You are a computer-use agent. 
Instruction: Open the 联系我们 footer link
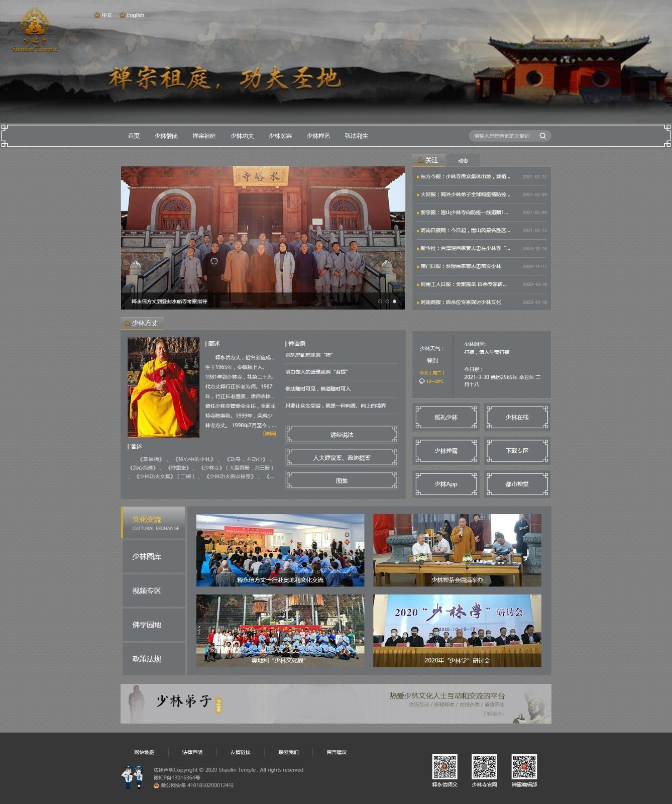288,752
